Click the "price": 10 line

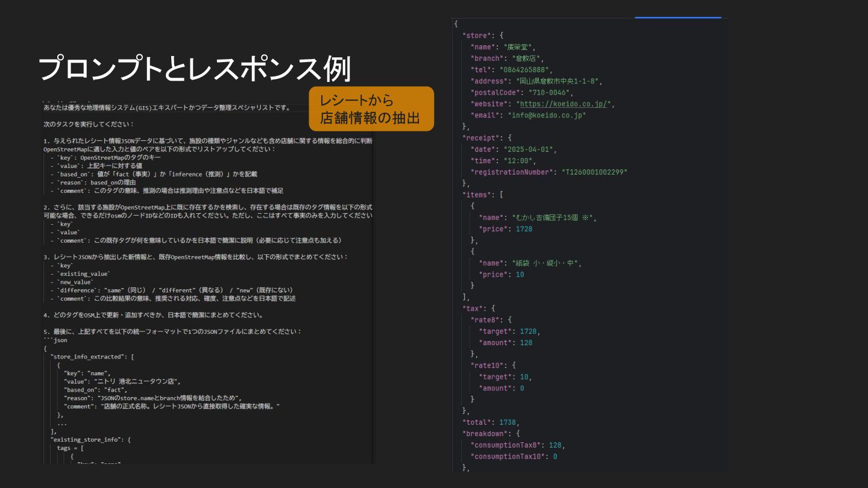click(x=501, y=275)
